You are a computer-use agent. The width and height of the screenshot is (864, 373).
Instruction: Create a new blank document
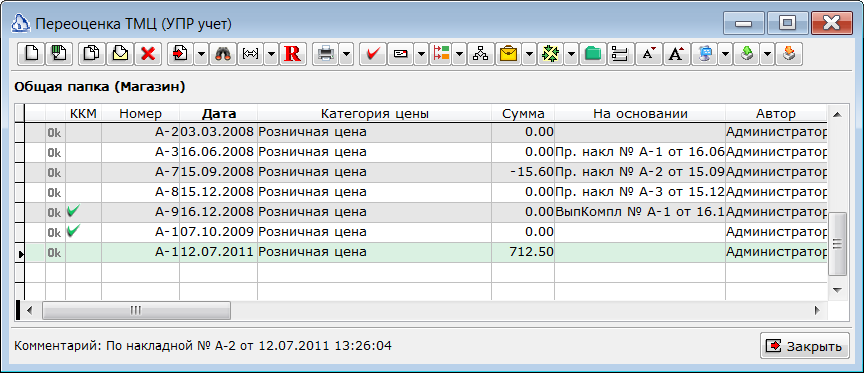[x=32, y=54]
